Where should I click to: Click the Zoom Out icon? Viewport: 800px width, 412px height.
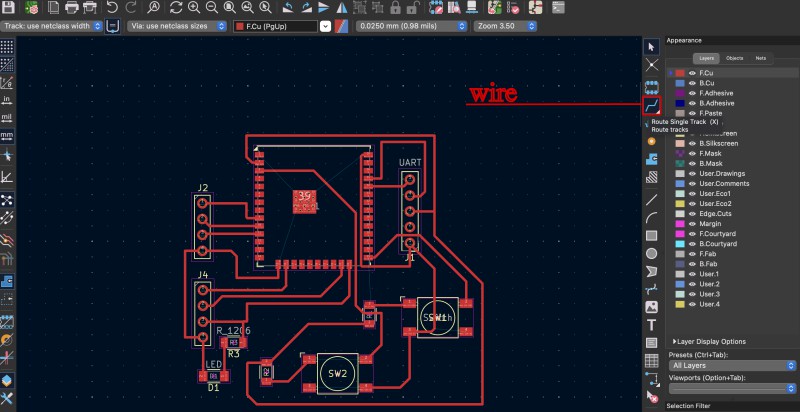coord(211,7)
